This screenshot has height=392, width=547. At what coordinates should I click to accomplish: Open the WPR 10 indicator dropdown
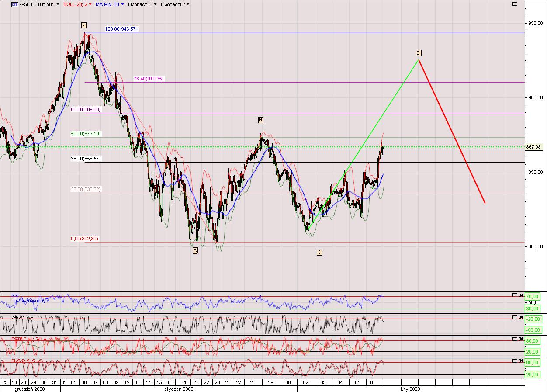coord(31,317)
